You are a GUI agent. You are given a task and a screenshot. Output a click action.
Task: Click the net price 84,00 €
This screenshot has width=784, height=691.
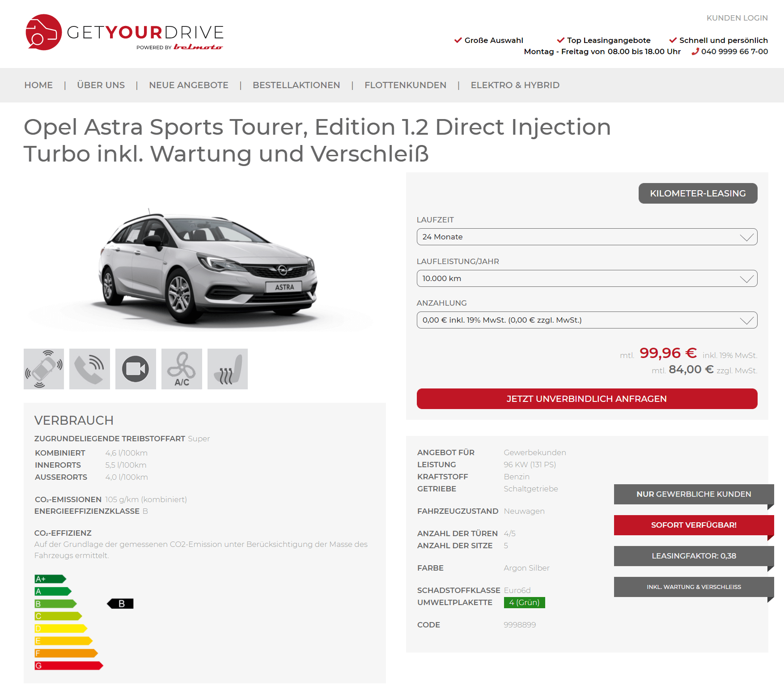(691, 369)
